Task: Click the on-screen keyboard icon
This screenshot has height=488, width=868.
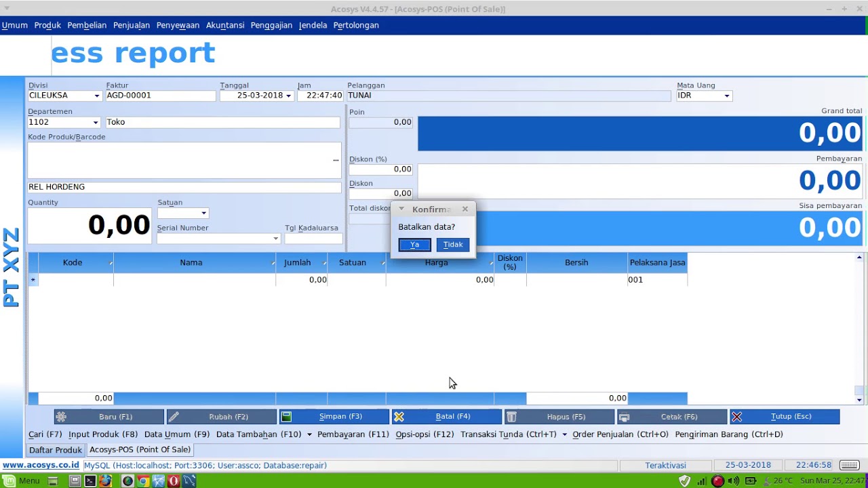Action: coord(849,465)
